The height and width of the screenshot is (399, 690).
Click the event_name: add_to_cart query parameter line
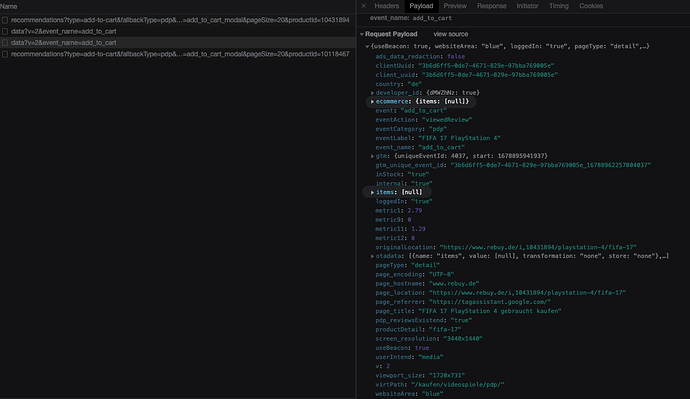click(x=411, y=18)
